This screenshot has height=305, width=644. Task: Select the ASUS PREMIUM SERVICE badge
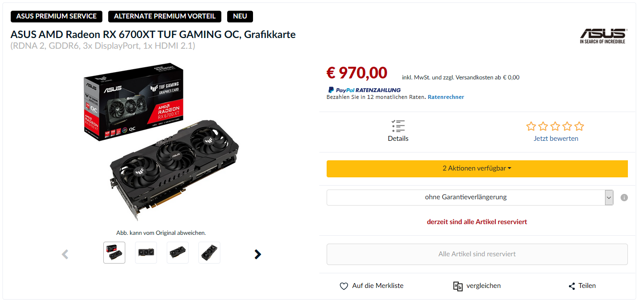57,16
